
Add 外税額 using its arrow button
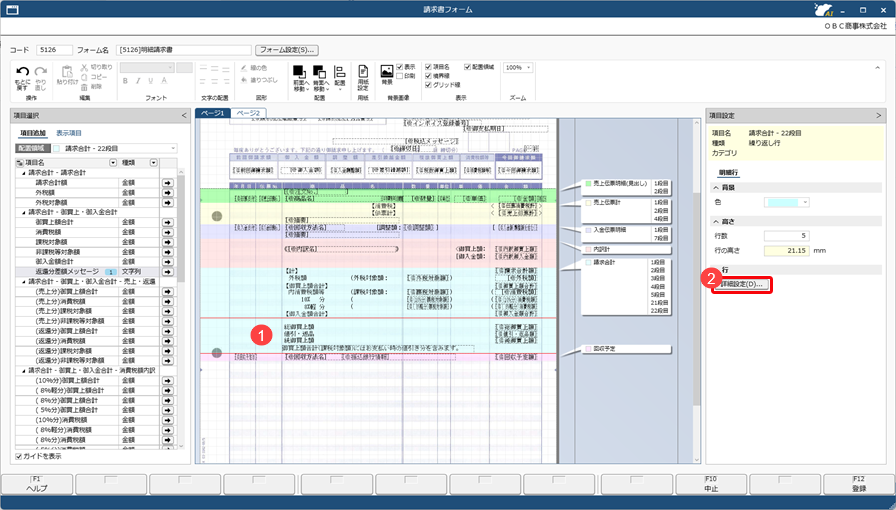tap(167, 193)
